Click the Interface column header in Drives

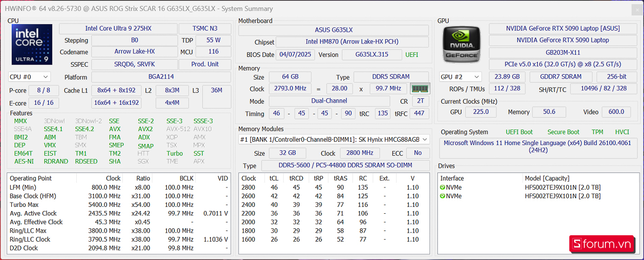(452, 178)
